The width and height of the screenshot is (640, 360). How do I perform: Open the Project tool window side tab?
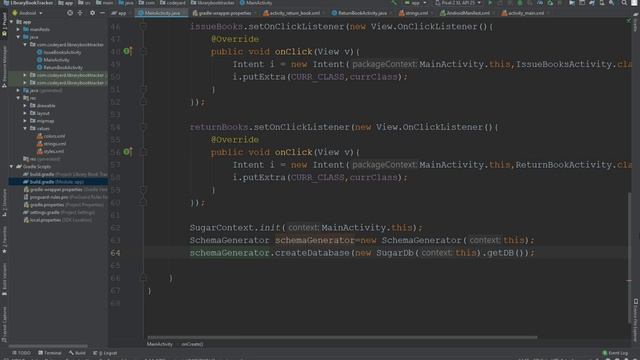click(4, 24)
